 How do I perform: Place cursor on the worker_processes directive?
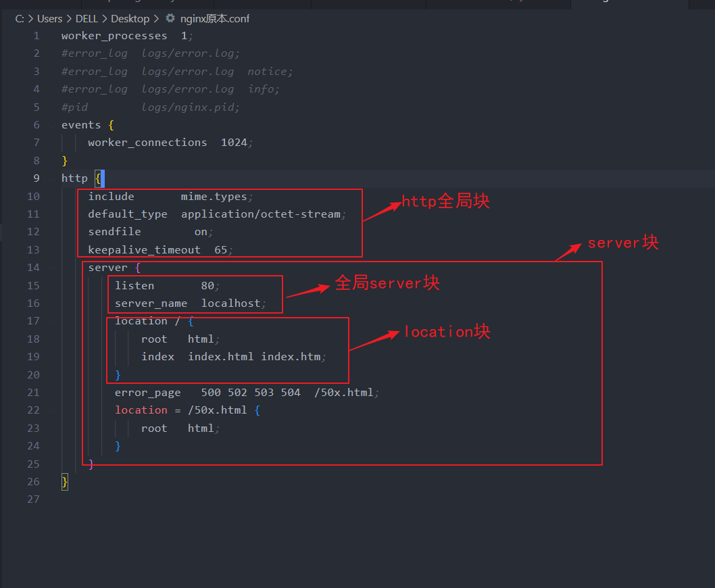click(115, 35)
